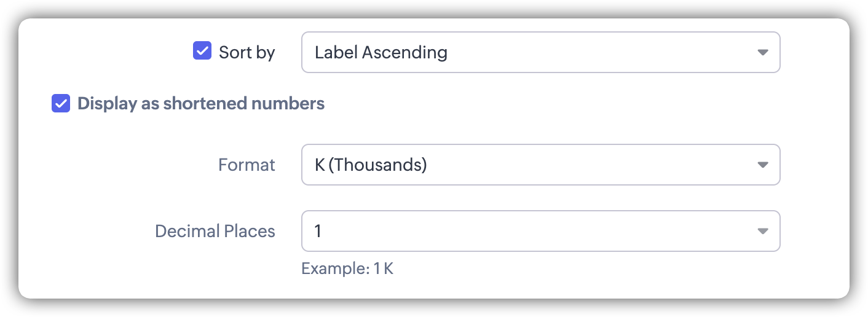This screenshot has height=317, width=868.
Task: Open the Decimal Places dropdown
Action: 540,231
